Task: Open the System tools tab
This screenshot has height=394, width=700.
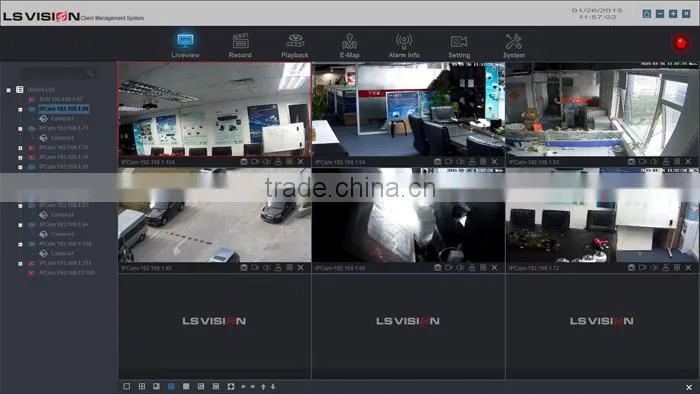Action: [x=514, y=45]
